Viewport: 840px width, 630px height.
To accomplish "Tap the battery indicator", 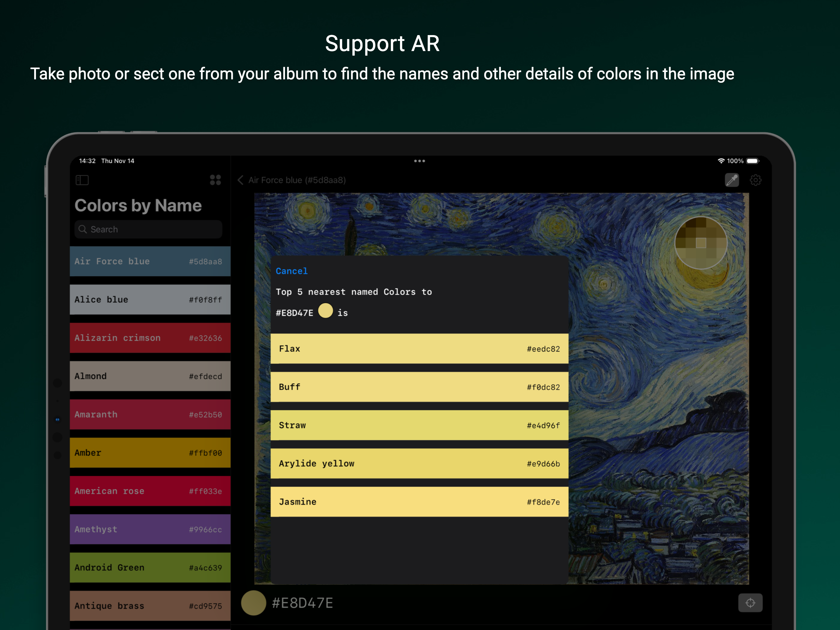I will 753,161.
